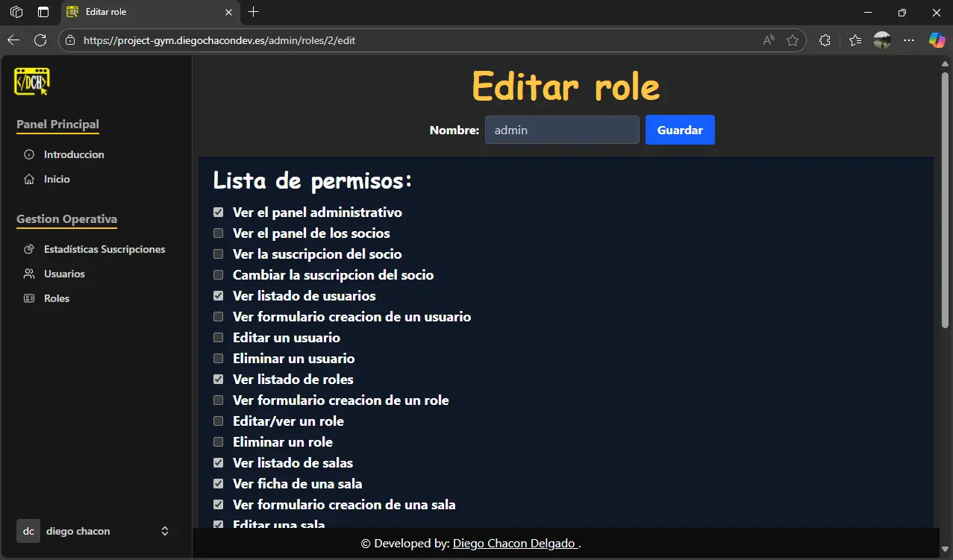Open the Diego Chacon Delgado link

pyautogui.click(x=513, y=543)
